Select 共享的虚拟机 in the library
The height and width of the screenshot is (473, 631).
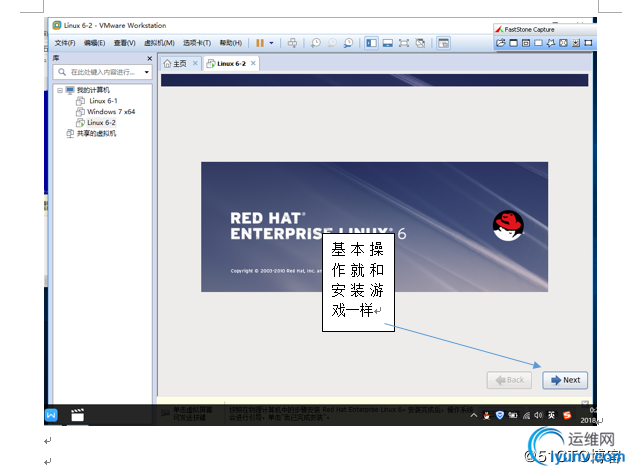pyautogui.click(x=97, y=133)
